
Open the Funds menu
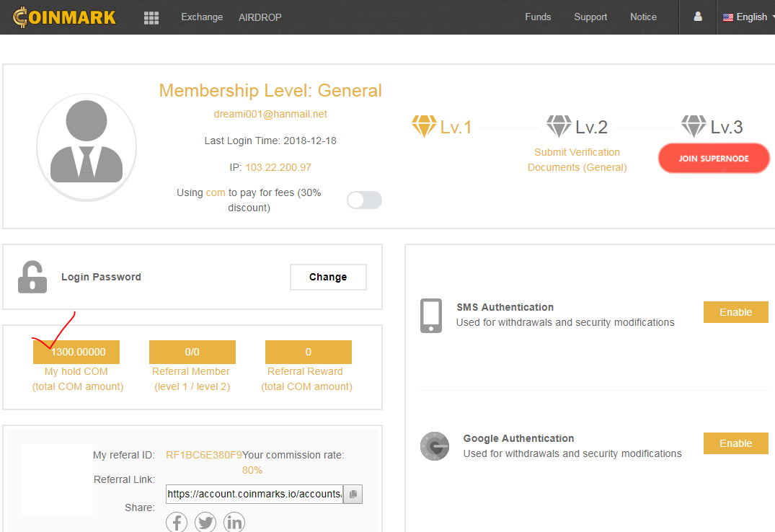[x=538, y=17]
